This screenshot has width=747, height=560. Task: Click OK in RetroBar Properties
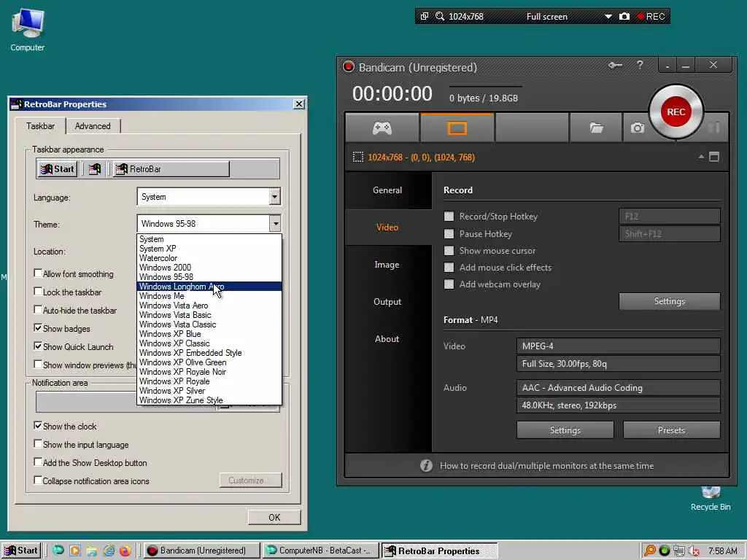click(x=274, y=517)
